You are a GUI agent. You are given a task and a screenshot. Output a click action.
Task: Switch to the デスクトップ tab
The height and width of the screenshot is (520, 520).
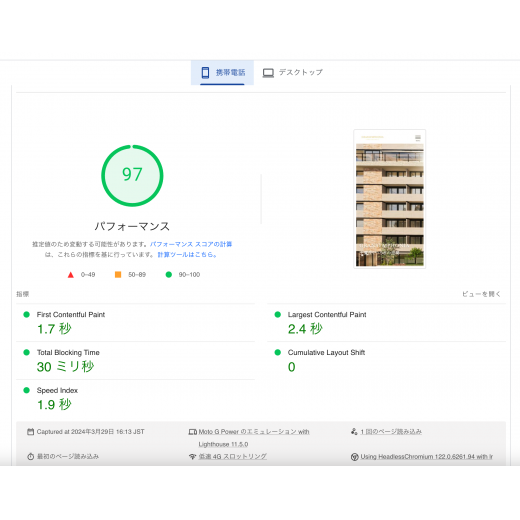point(292,73)
